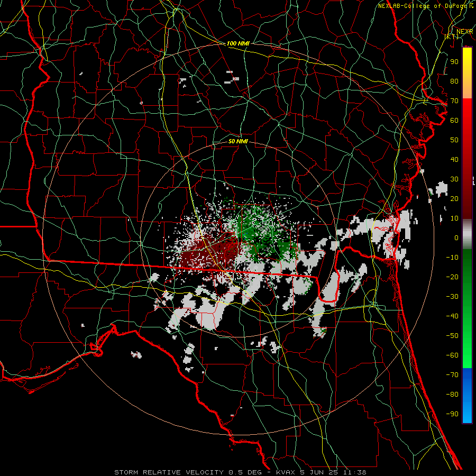Click the -30 value on velocity scale
This screenshot has height=476, width=476.
(452, 297)
